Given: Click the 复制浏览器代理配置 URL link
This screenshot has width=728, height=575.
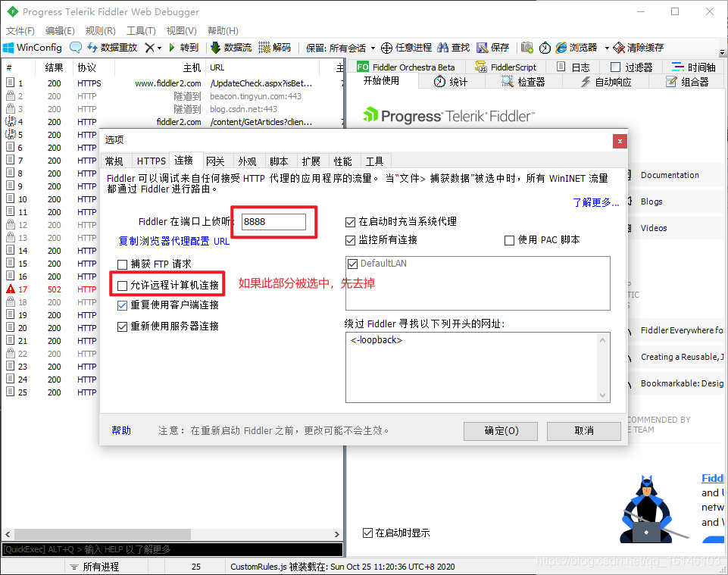Looking at the screenshot, I should click(174, 241).
